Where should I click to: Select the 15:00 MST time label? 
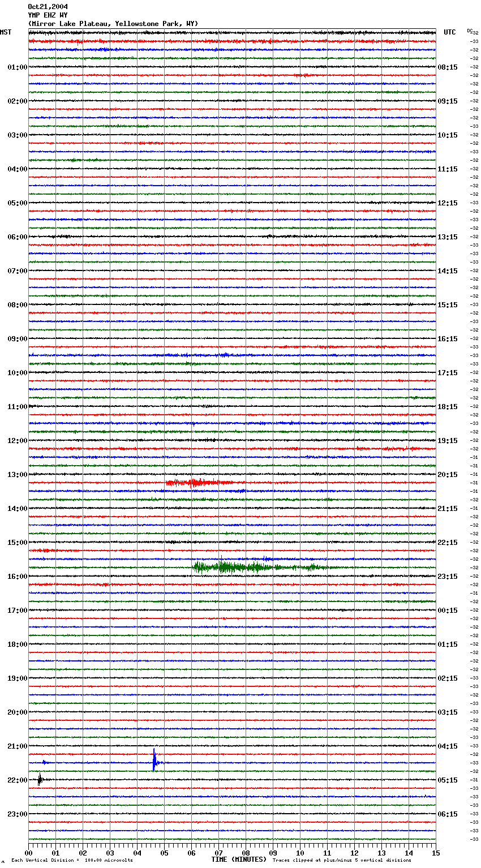point(18,543)
